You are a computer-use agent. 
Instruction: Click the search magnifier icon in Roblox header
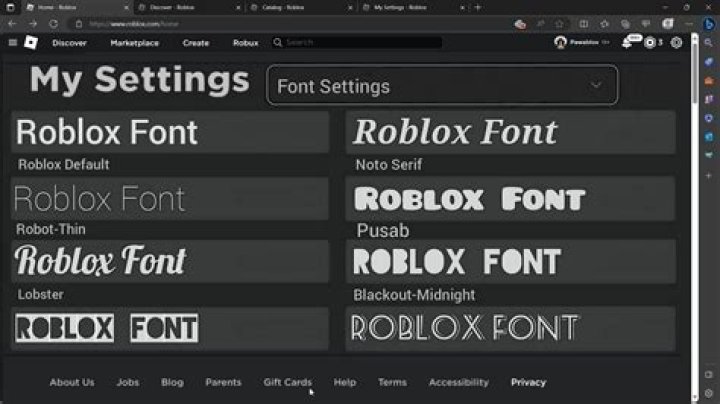[x=277, y=43]
